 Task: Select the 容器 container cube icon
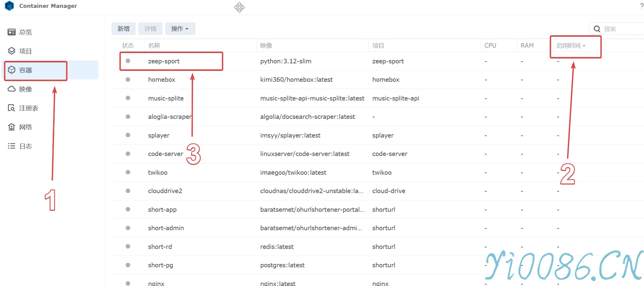[11, 70]
